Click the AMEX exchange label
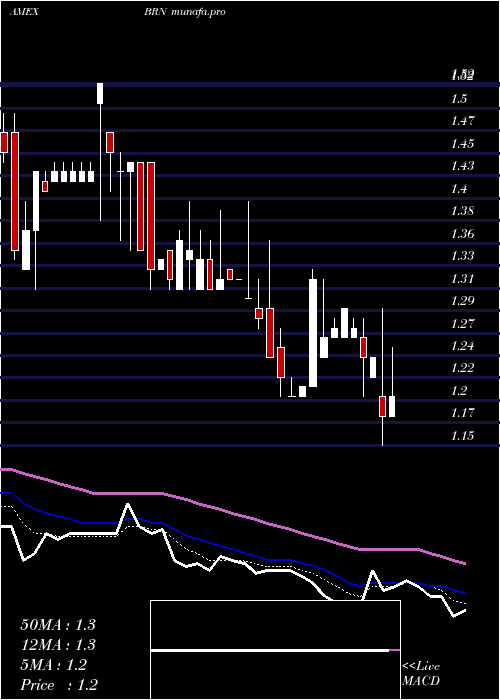 (24, 12)
